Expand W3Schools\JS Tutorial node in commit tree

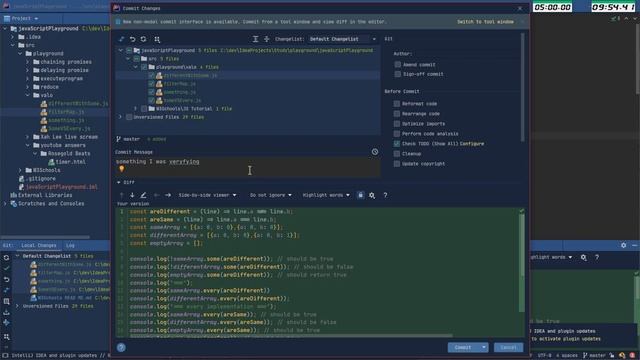[136, 109]
